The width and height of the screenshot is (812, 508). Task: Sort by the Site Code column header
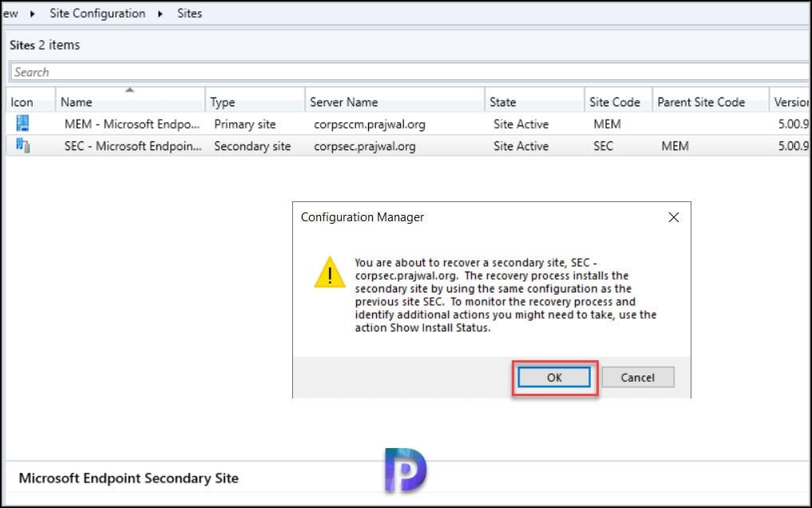click(x=618, y=102)
